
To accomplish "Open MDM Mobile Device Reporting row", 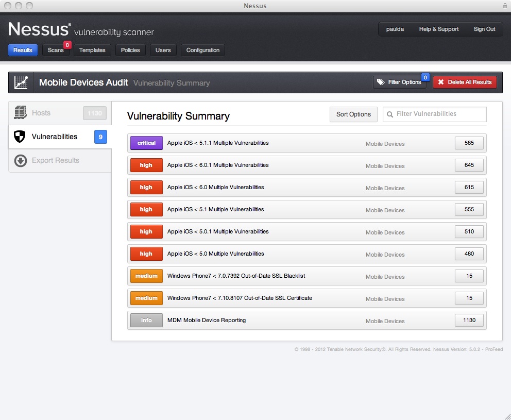I will (x=306, y=320).
